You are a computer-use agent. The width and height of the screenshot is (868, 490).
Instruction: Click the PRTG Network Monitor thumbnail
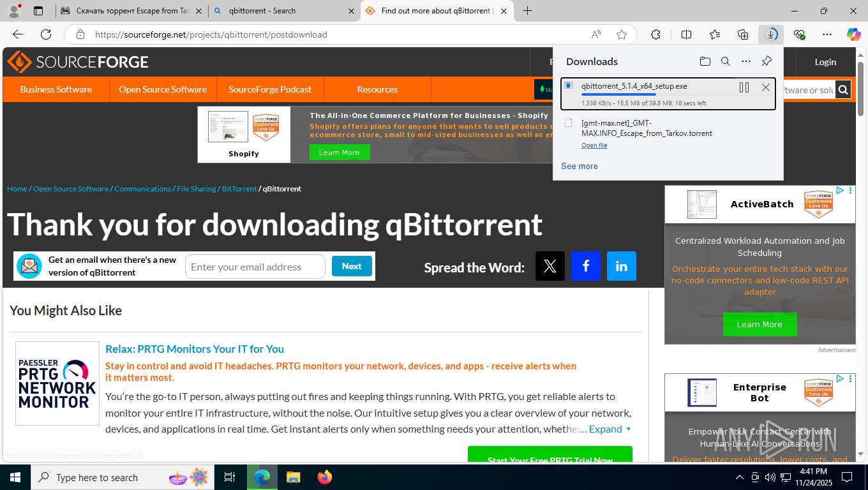pyautogui.click(x=57, y=383)
